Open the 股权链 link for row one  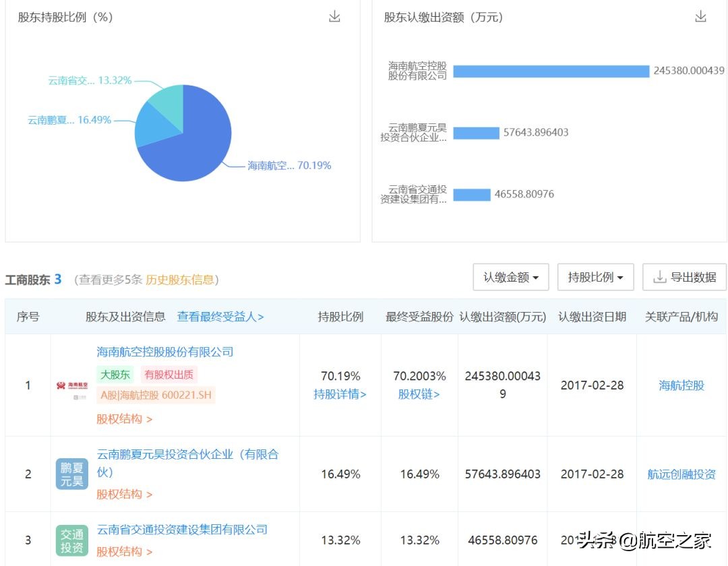tap(419, 394)
